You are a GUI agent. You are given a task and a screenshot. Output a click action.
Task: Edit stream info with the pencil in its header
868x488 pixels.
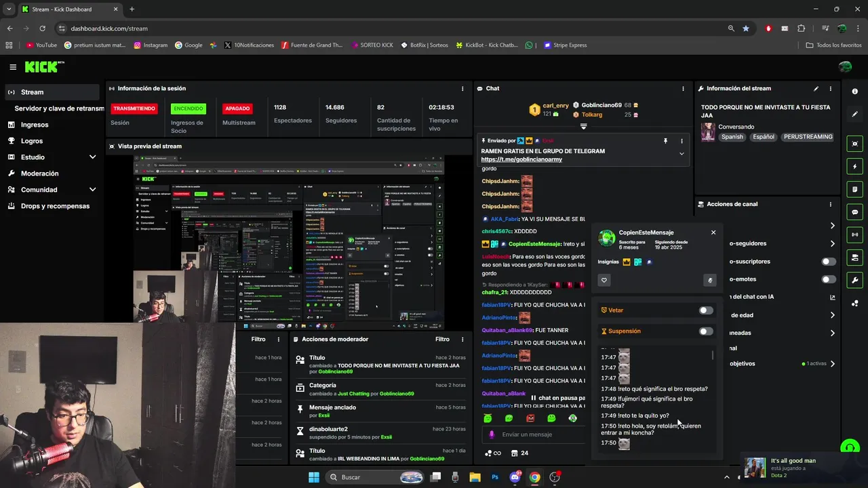pyautogui.click(x=816, y=89)
